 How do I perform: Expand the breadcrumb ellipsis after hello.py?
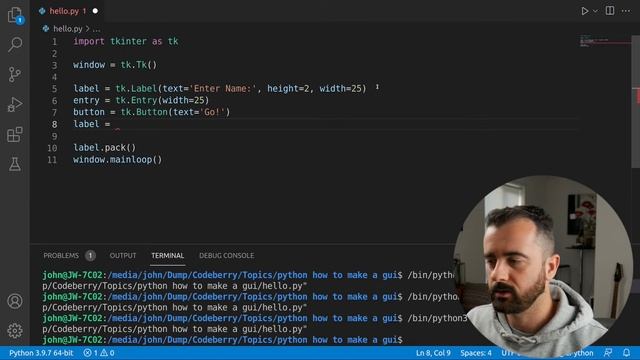pyautogui.click(x=96, y=29)
